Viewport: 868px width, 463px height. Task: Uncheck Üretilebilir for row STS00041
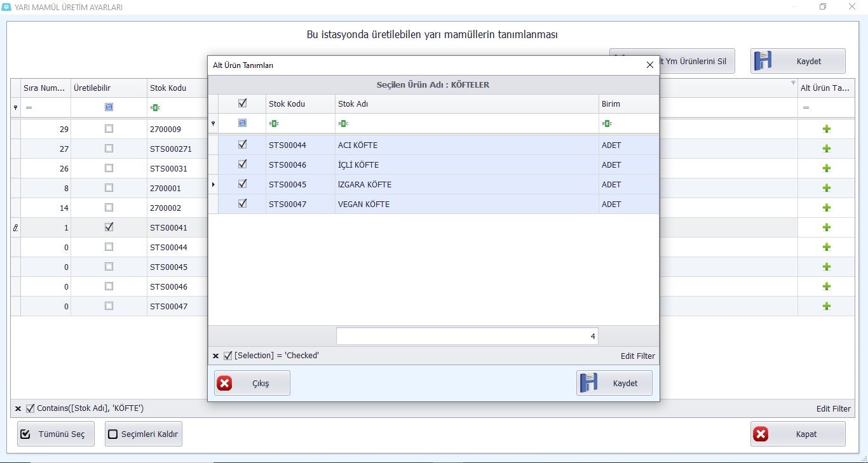109,227
